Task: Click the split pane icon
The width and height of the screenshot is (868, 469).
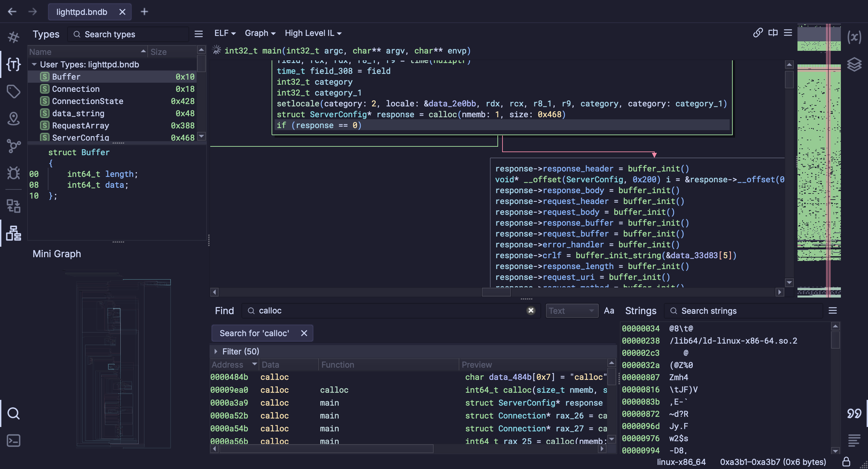Action: pyautogui.click(x=773, y=33)
